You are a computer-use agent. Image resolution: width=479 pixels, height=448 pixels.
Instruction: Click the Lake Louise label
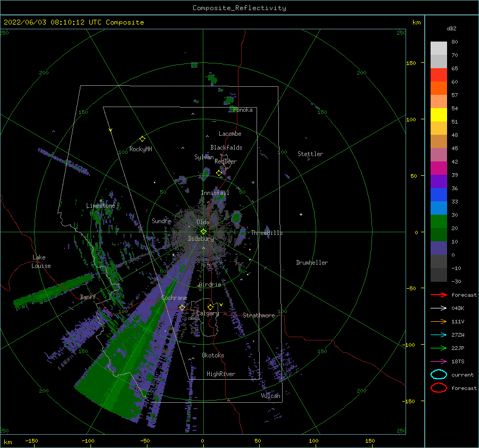[x=41, y=262]
